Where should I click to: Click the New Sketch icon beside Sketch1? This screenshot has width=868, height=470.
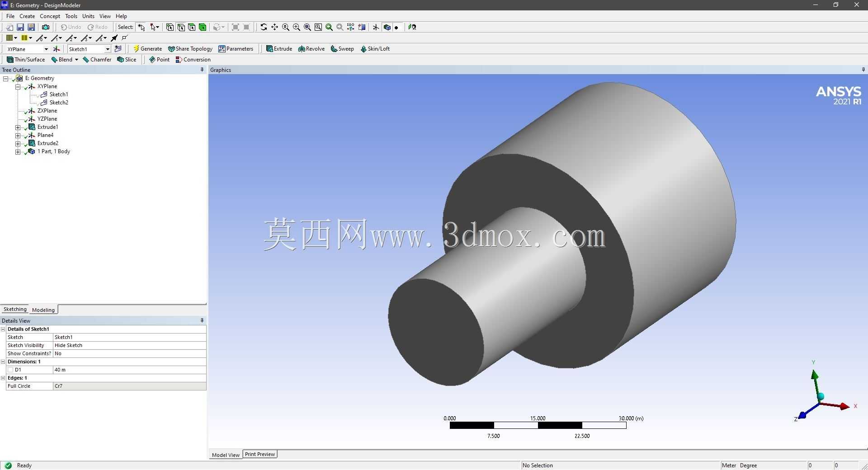coord(118,49)
